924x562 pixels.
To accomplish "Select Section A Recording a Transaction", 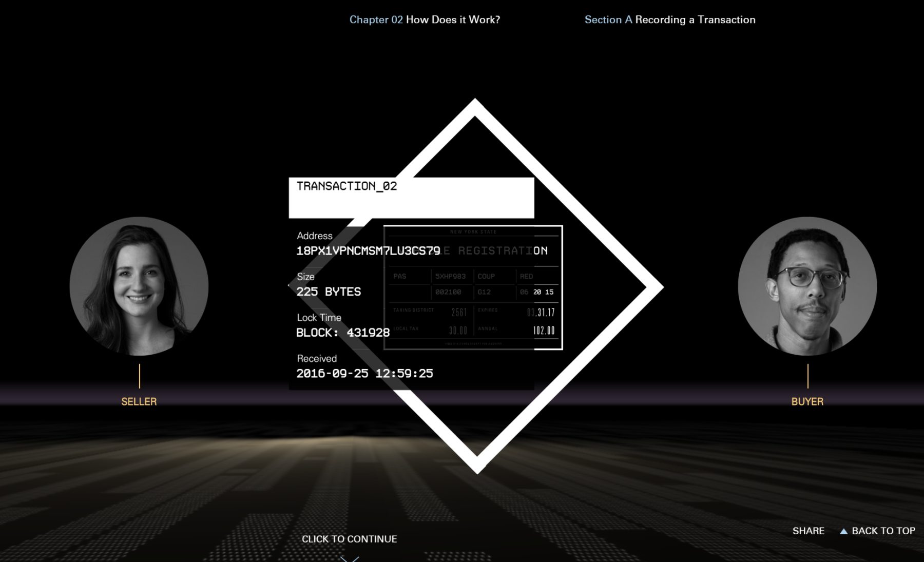I will click(x=670, y=20).
